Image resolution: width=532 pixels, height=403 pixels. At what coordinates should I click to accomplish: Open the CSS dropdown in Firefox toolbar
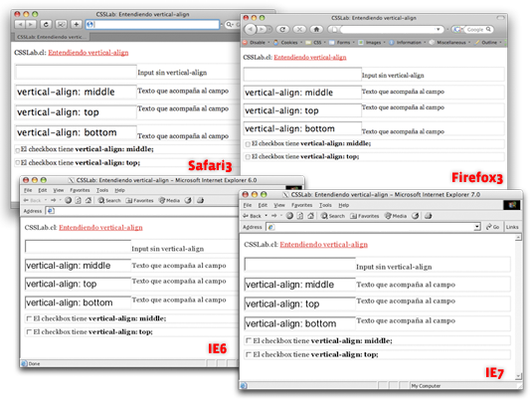316,43
